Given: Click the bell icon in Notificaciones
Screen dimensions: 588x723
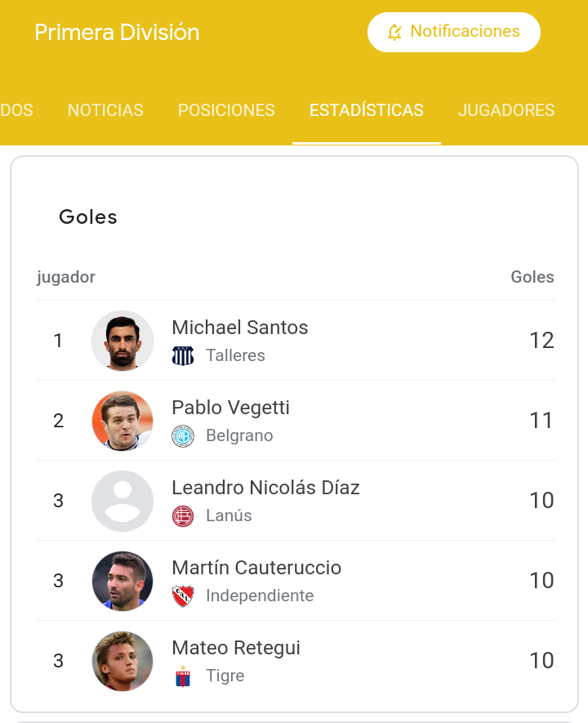Looking at the screenshot, I should coord(395,32).
